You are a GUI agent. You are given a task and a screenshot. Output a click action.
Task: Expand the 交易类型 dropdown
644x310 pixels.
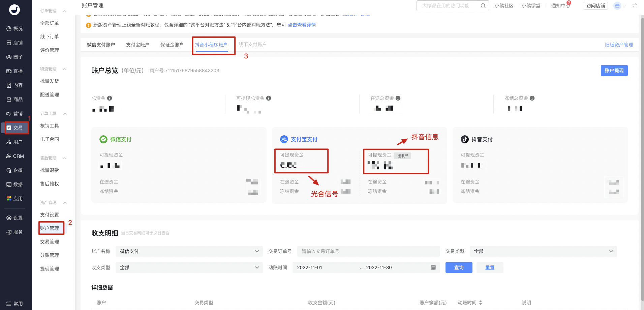coord(543,251)
